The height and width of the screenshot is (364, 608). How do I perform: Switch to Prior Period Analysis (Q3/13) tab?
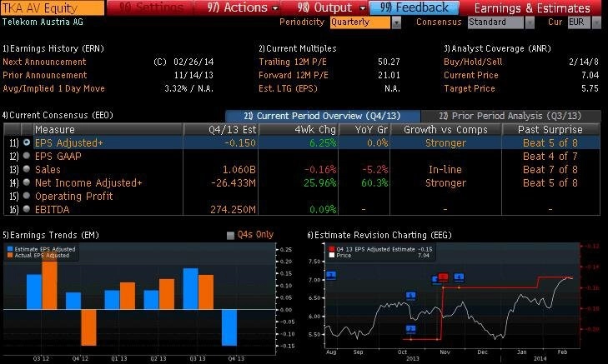[x=510, y=116]
